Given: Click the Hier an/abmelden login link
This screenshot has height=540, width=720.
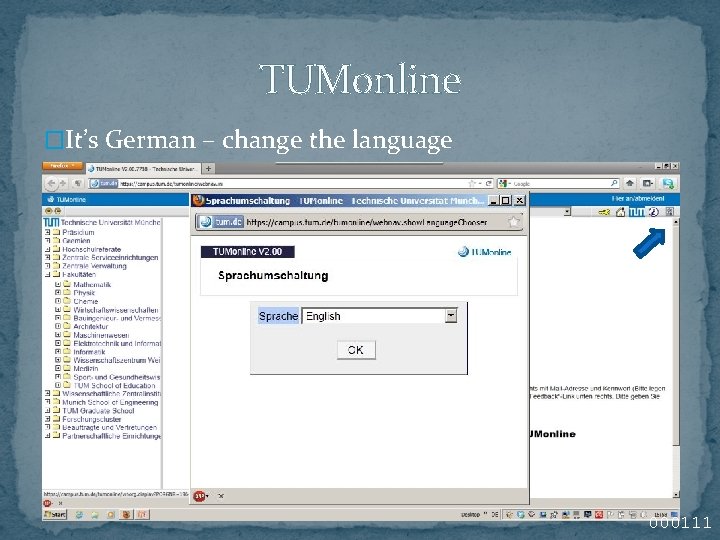Looking at the screenshot, I should point(638,199).
